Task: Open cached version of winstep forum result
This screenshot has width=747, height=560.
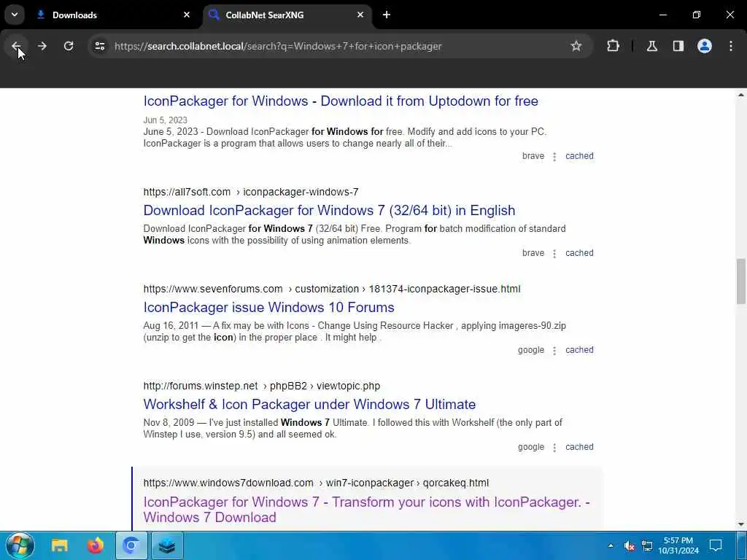Action: pos(579,447)
